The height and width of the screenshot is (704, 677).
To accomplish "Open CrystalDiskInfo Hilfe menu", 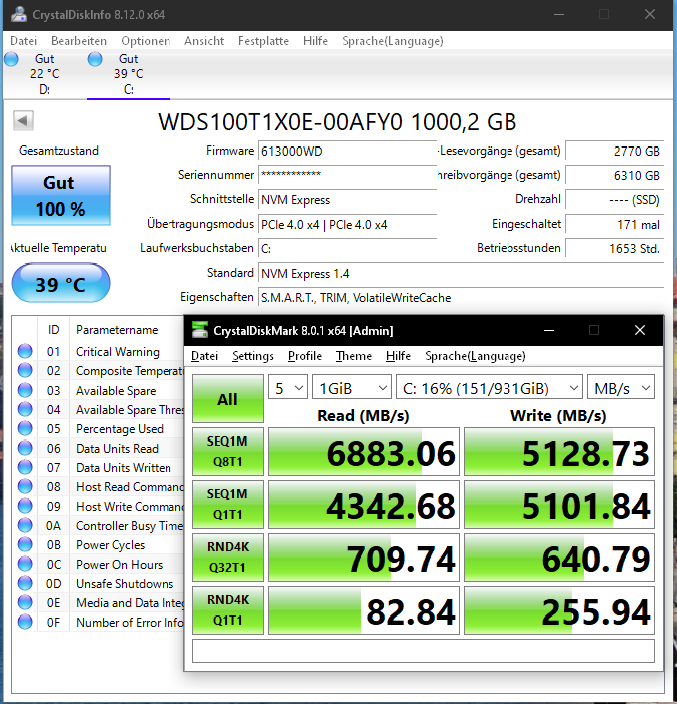I will [315, 41].
